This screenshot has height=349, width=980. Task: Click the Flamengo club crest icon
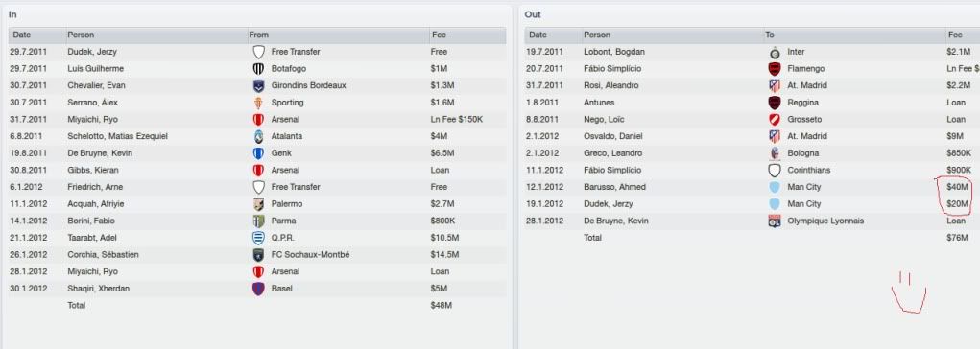point(775,69)
